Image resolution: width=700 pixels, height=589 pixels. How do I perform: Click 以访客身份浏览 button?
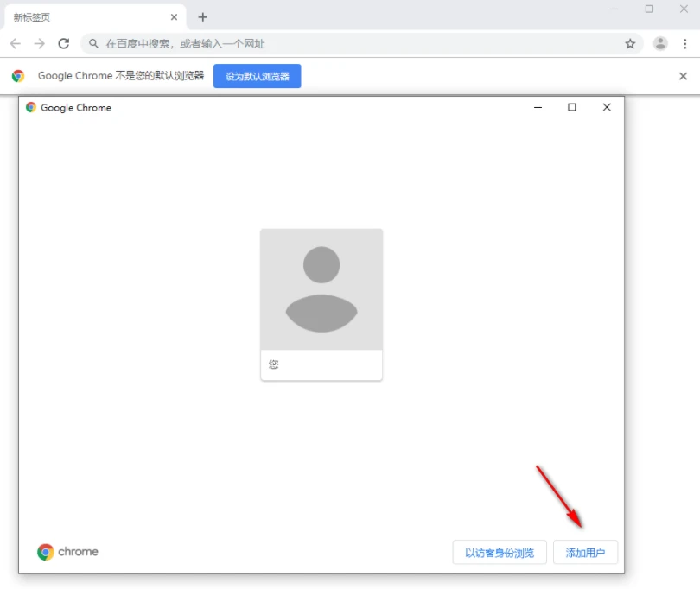500,553
